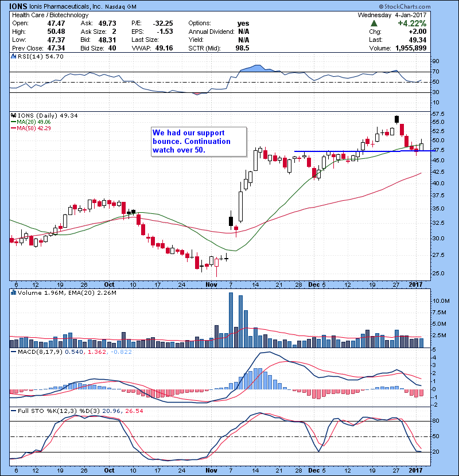The height and width of the screenshot is (476, 459).
Task: Click the Full STO legend line marker
Action: point(13,411)
